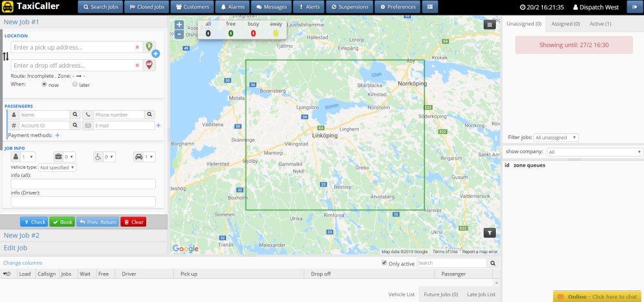
Task: Open the Suspensions menu
Action: click(x=350, y=7)
